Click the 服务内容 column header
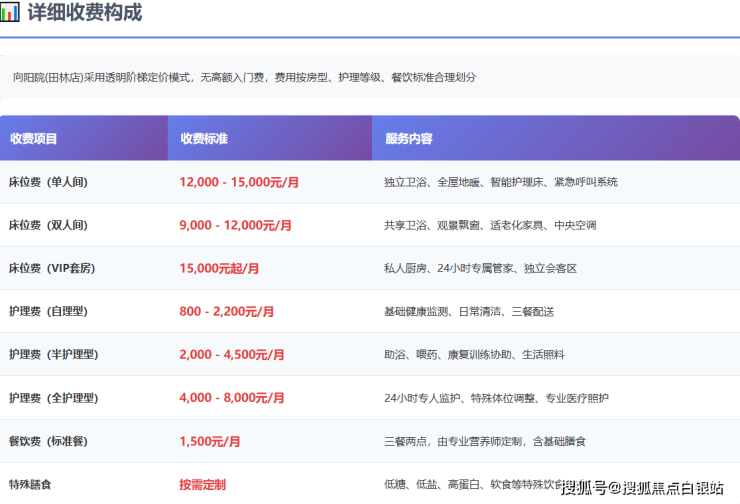This screenshot has height=504, width=740. (408, 139)
